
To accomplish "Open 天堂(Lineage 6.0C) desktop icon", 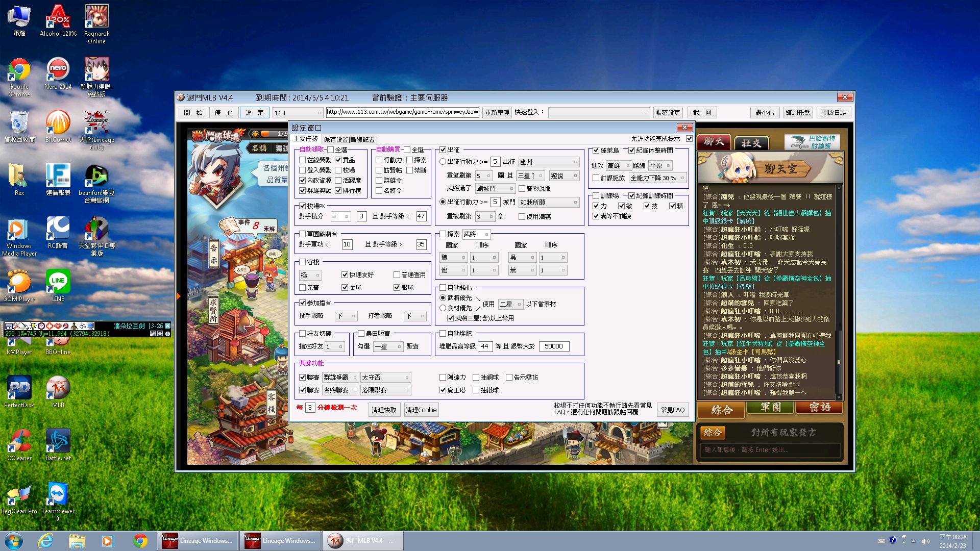I will pyautogui.click(x=96, y=130).
